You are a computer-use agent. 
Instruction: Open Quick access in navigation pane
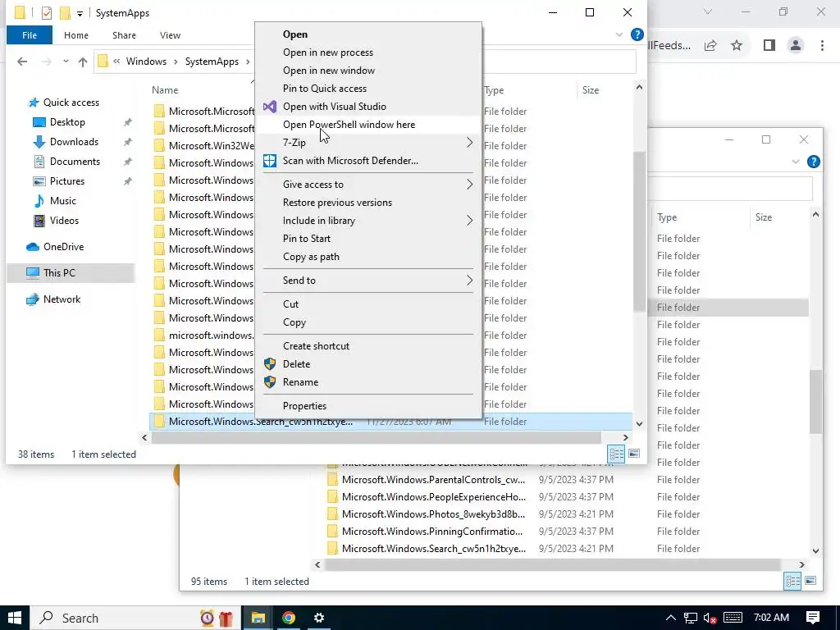71,103
